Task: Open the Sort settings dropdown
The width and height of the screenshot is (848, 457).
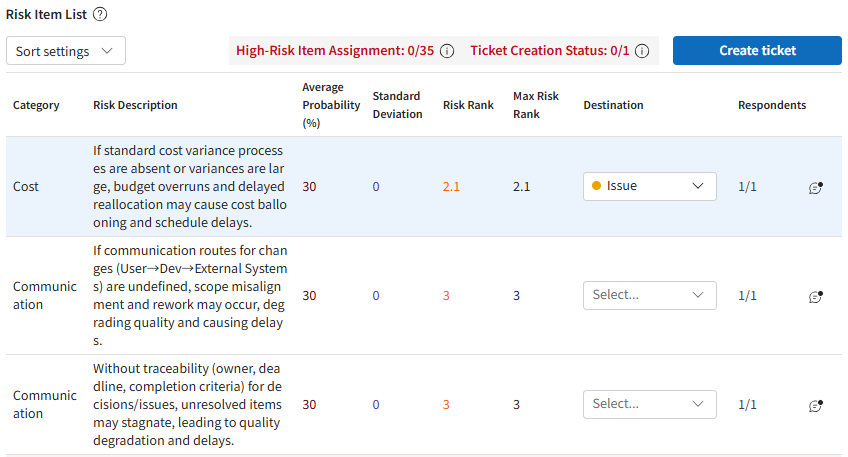Action: pos(66,51)
